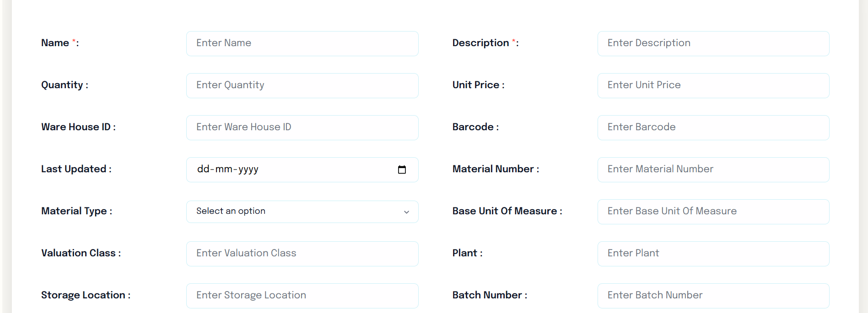Focus the Enter Barcode input field

pyautogui.click(x=713, y=127)
